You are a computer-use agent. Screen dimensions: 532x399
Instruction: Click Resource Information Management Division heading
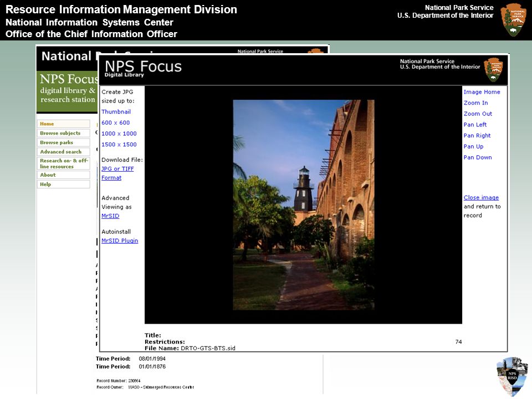[121, 9]
